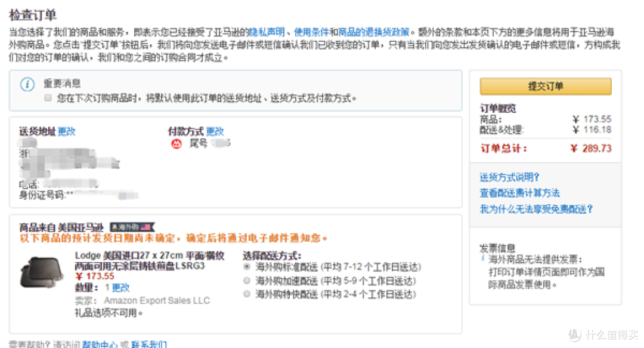
Task: Open 送货方式说明? help link
Action: 509,177
